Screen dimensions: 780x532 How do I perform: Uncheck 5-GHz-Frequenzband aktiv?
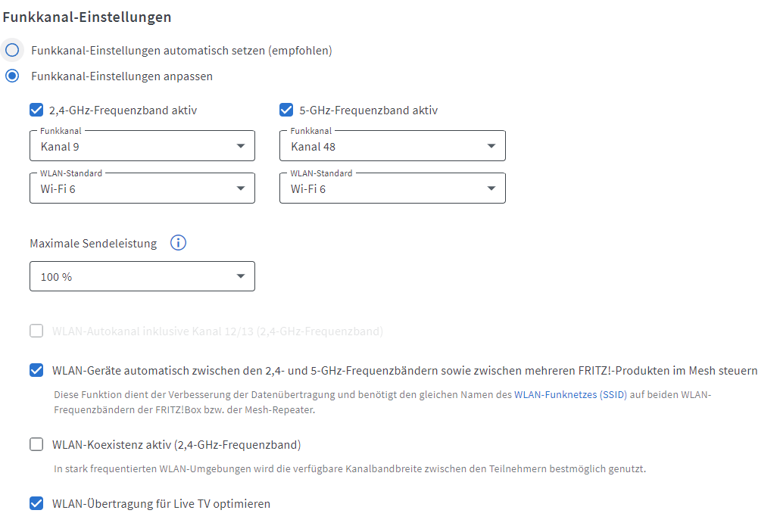coord(286,110)
